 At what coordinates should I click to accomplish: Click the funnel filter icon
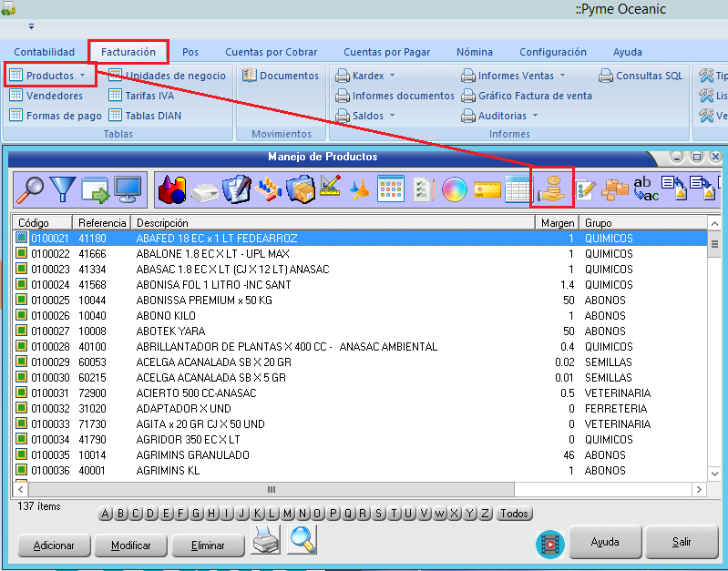62,189
